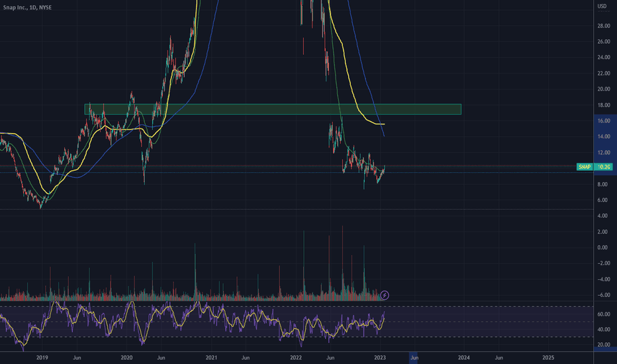Click the −6.00 axis label
This screenshot has width=617, height=364.
tap(604, 295)
